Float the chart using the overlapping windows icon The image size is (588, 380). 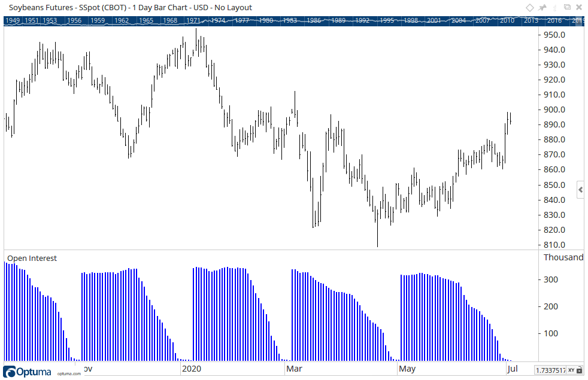point(568,7)
